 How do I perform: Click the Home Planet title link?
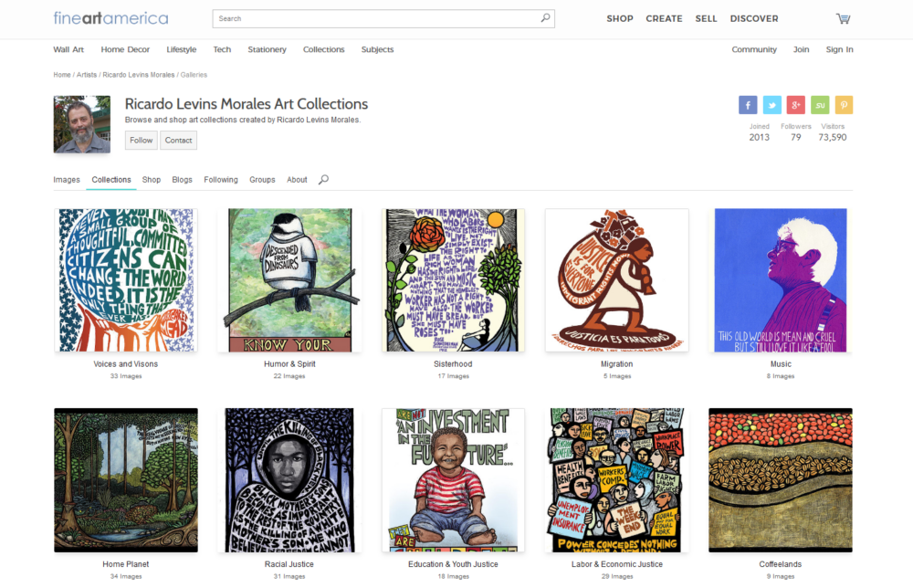point(126,564)
